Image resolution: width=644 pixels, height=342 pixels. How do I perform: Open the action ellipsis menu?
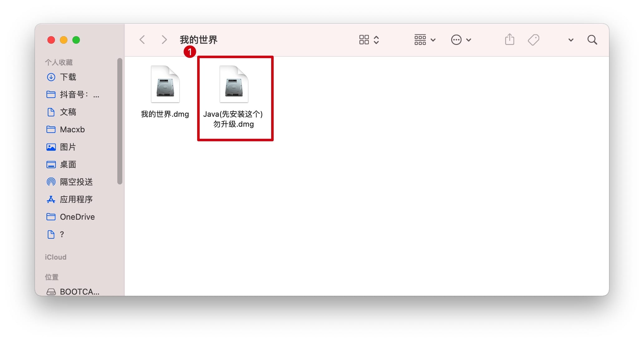pos(461,40)
